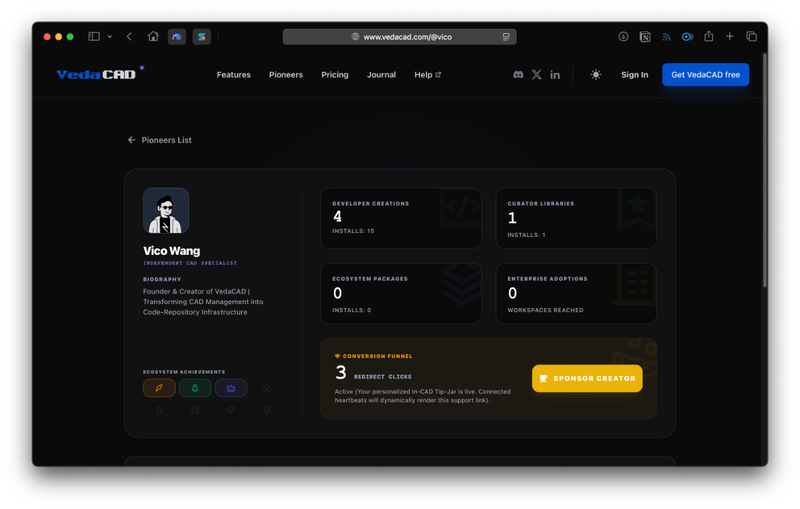Open the Developer Creations stat card
The width and height of the screenshot is (800, 509).
pyautogui.click(x=401, y=218)
